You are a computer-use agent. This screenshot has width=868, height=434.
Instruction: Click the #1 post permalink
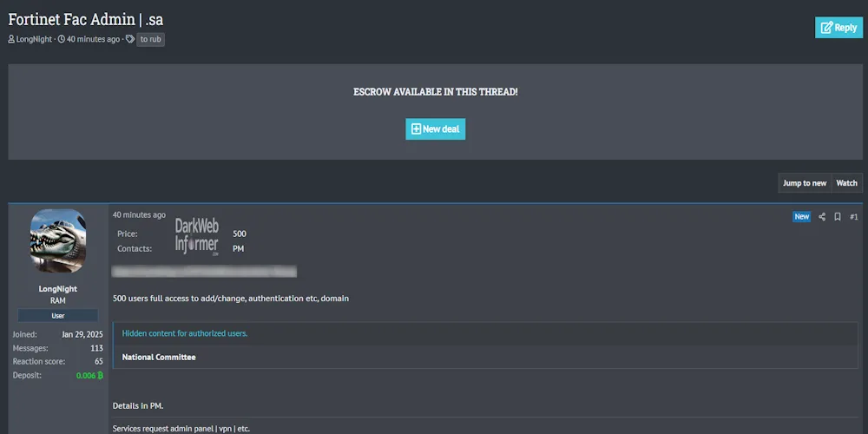[853, 217]
